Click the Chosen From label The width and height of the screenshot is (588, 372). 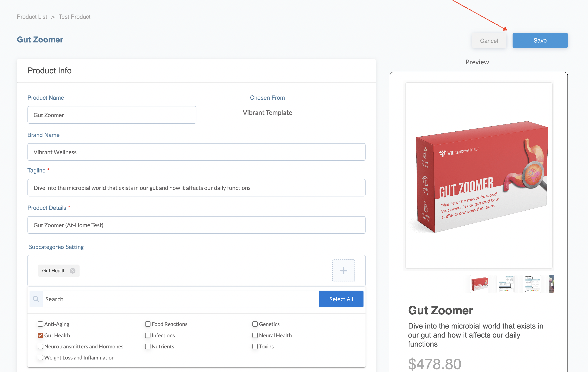click(267, 98)
